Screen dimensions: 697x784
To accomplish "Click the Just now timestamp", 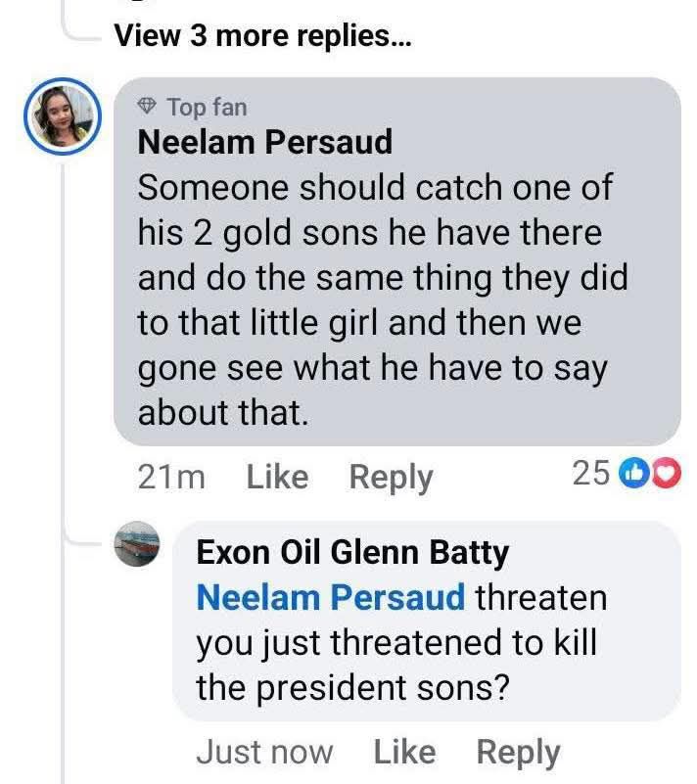I will (264, 753).
